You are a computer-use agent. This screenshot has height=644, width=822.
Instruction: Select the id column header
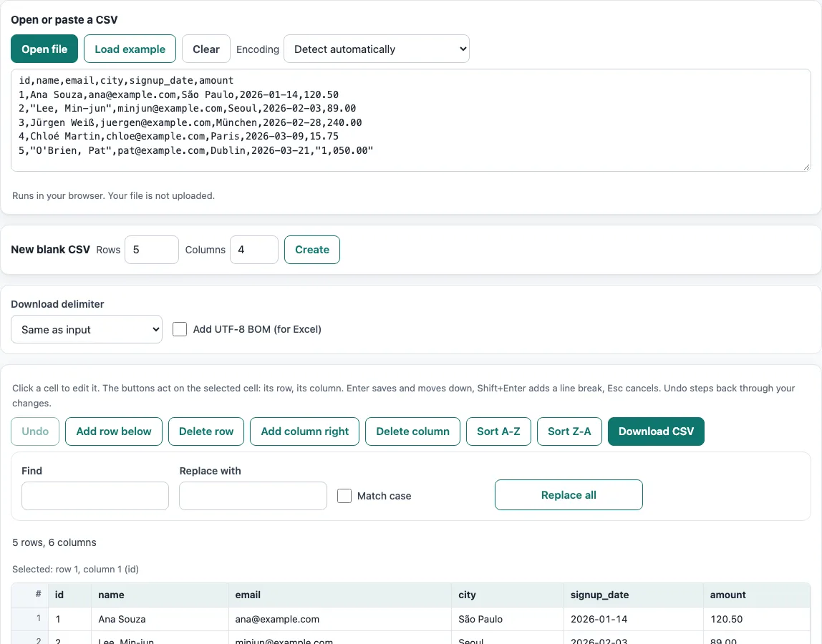pyautogui.click(x=69, y=595)
